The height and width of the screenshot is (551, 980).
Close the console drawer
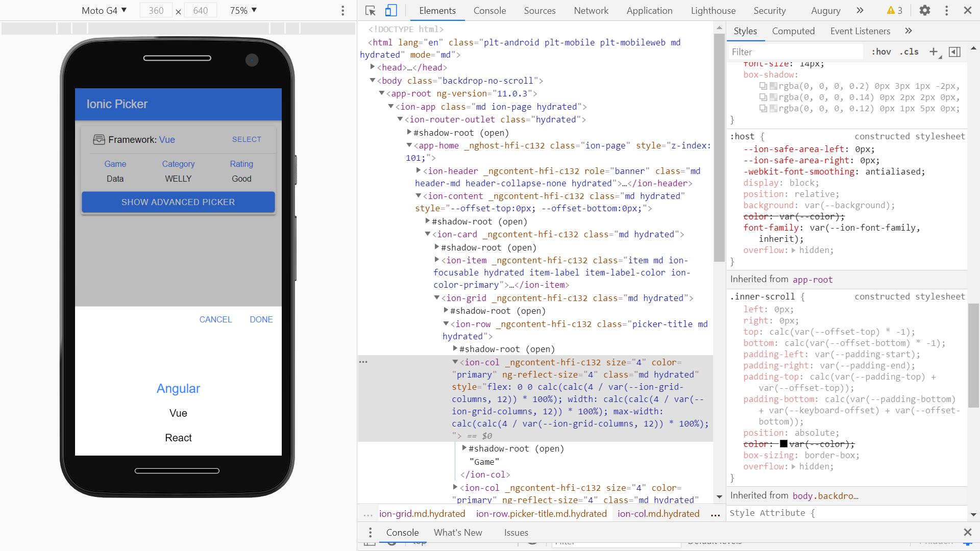pos(968,533)
